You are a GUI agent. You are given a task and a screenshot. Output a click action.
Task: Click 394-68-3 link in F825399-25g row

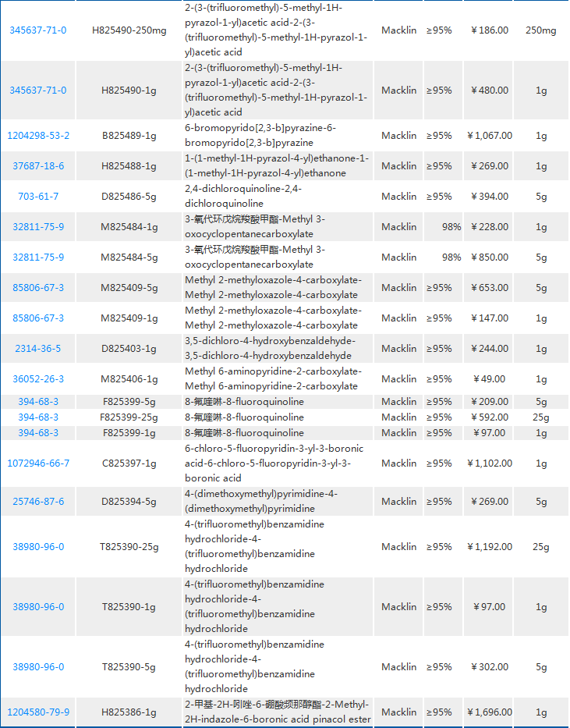(x=38, y=417)
